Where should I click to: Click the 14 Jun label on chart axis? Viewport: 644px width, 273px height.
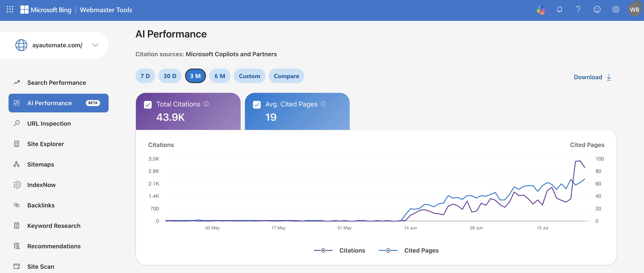410,228
